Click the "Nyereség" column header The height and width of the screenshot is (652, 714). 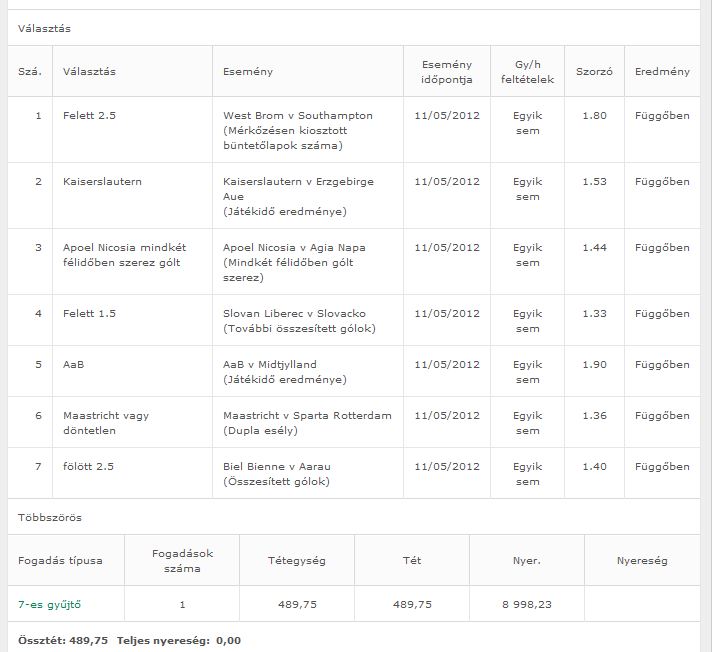(x=642, y=561)
